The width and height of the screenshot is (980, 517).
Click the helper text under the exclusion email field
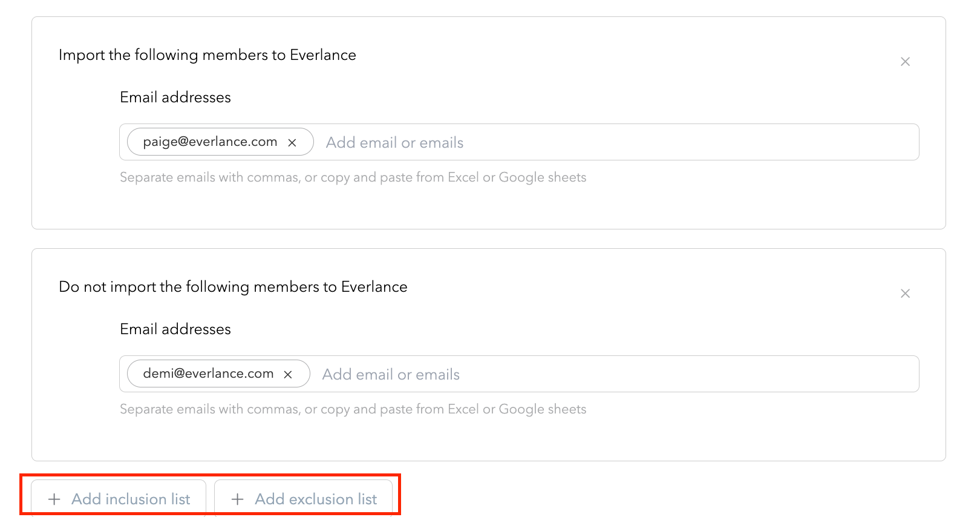coord(353,409)
